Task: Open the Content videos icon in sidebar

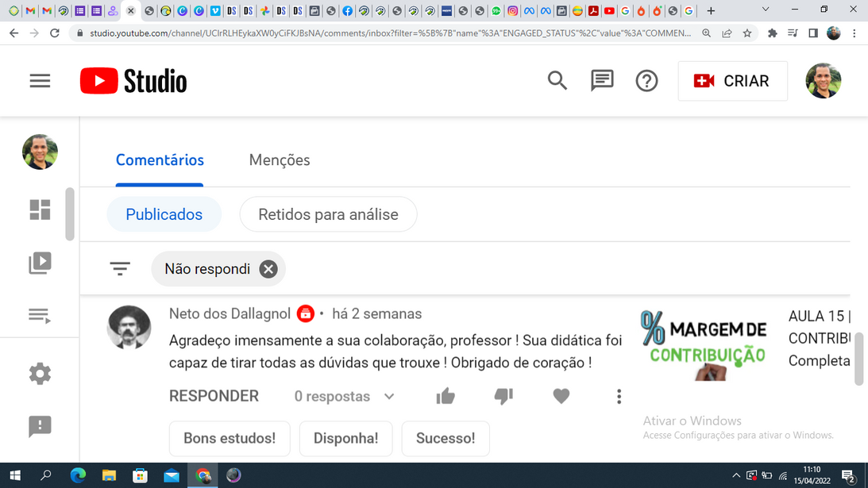Action: click(40, 263)
